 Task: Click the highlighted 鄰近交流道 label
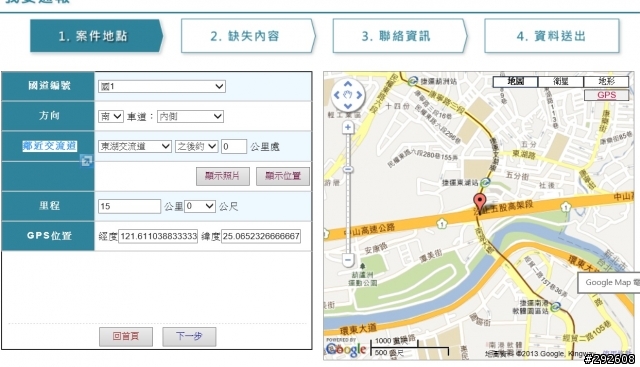(49, 146)
